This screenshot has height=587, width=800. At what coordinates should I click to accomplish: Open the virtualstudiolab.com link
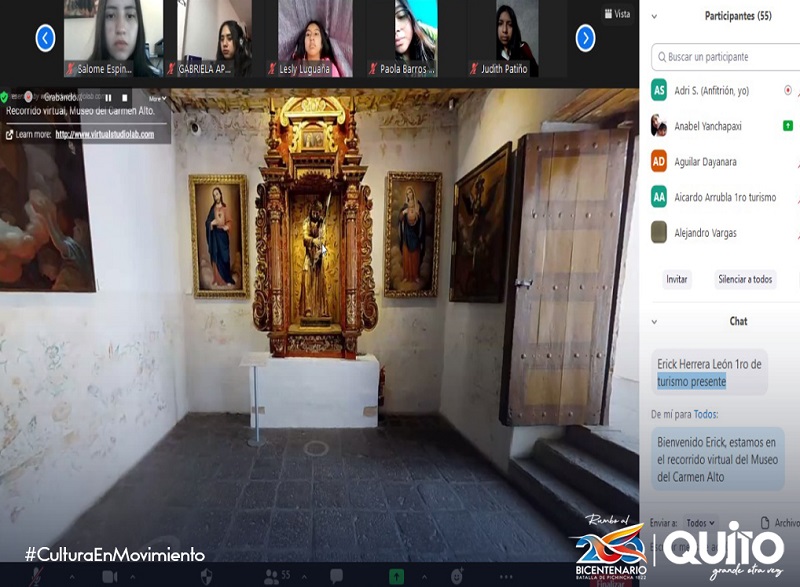coord(104,134)
